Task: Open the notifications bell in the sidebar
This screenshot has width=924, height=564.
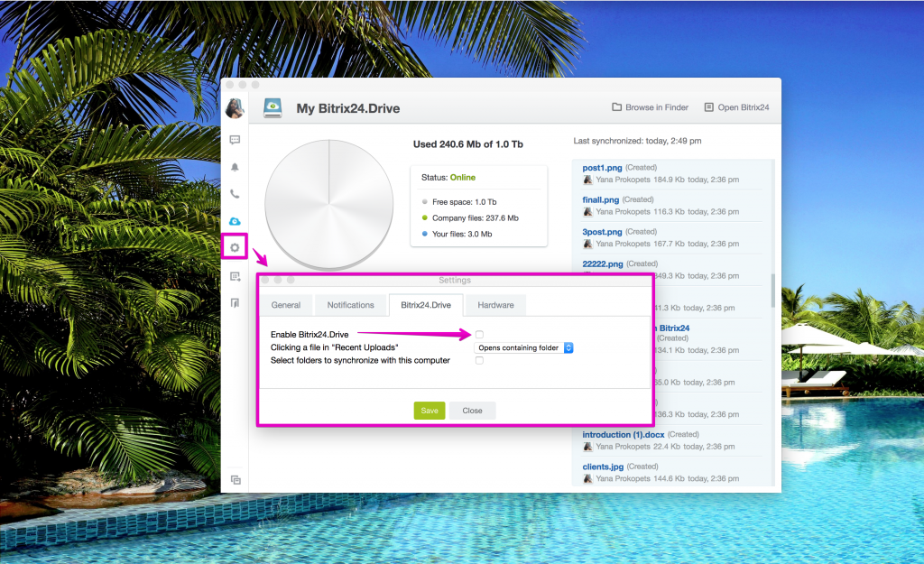Action: pos(235,167)
